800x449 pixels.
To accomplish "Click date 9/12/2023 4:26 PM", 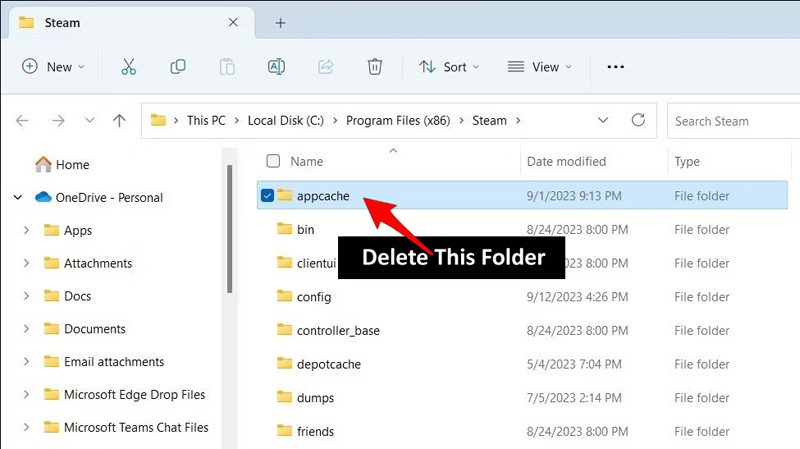I will [x=577, y=296].
